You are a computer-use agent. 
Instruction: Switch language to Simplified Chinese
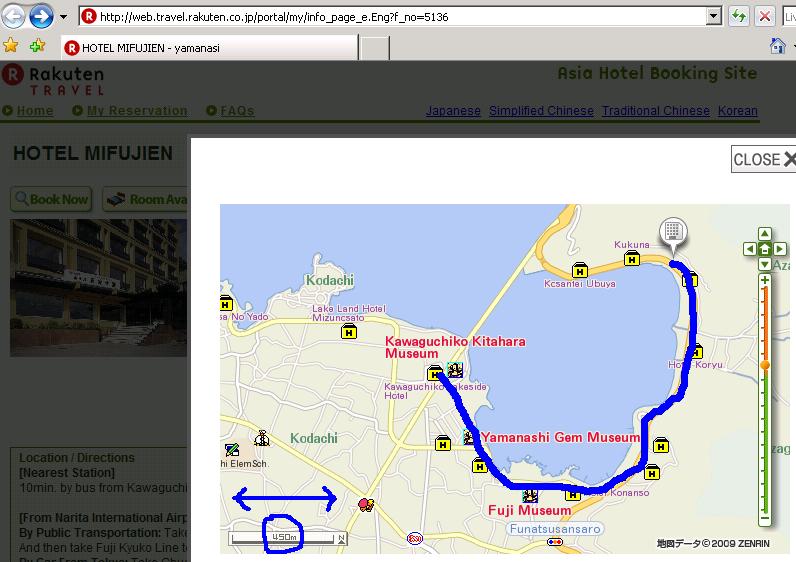click(x=541, y=111)
